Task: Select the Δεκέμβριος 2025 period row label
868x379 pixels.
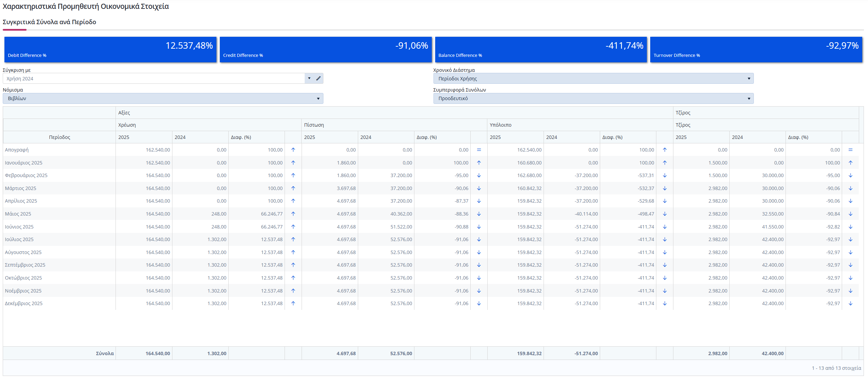Action: tap(24, 303)
